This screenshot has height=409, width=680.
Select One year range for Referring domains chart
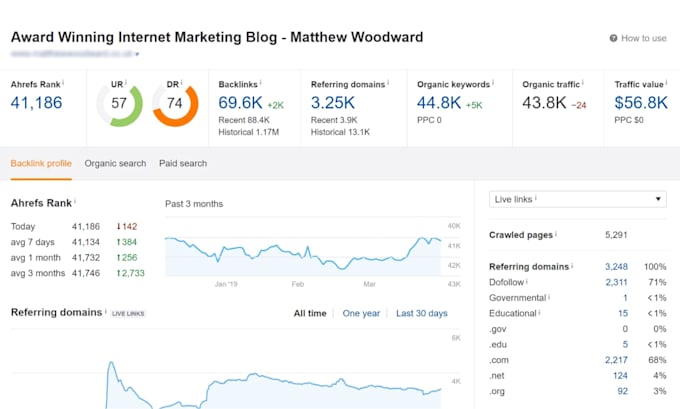click(361, 314)
